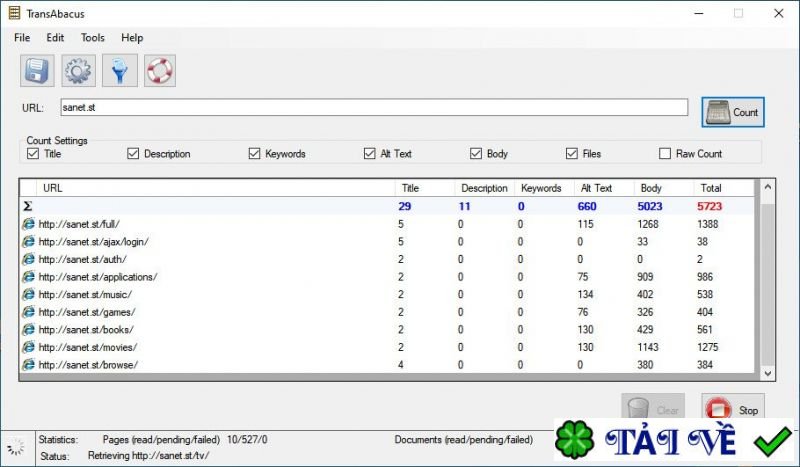
Task: Disable the Body count checkbox
Action: pos(476,154)
